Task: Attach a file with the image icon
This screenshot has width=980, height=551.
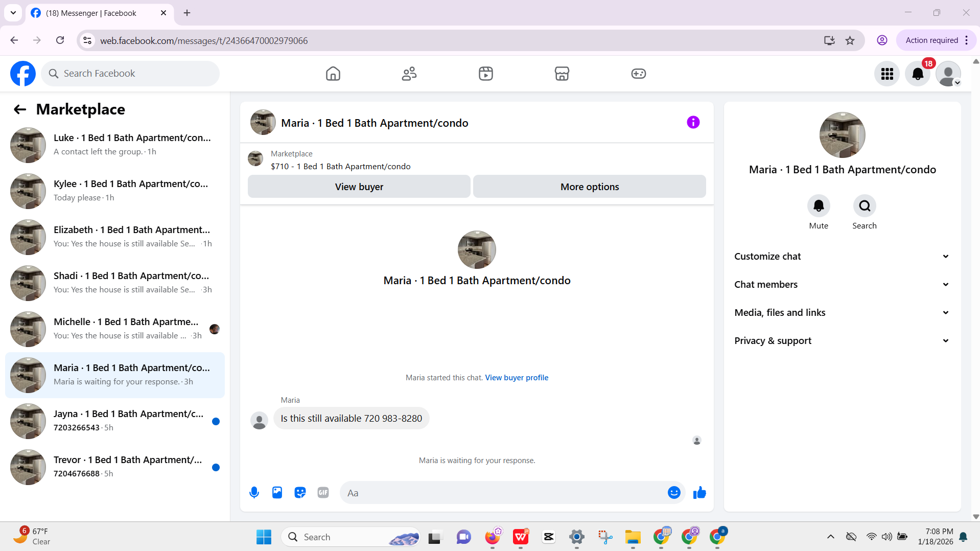Action: (x=277, y=492)
